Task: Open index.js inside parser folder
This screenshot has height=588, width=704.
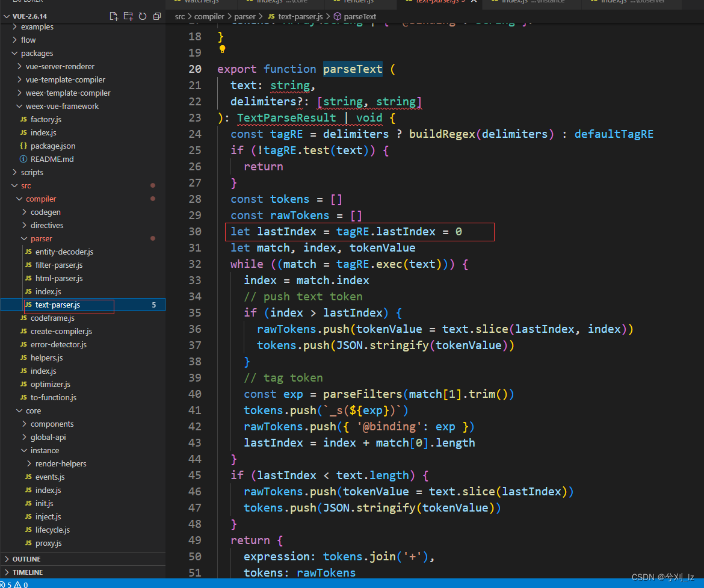Action: point(48,291)
